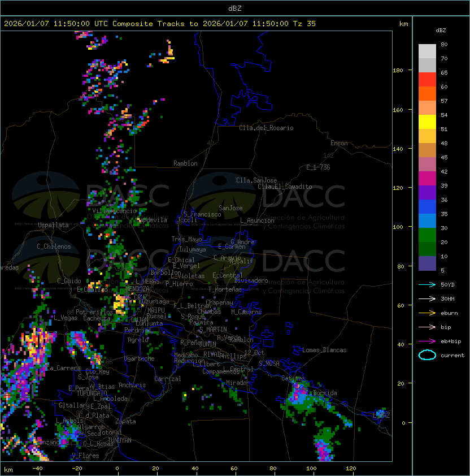470x476 pixels.
Task: Click the E_1-736 map label
Action: tap(318, 167)
